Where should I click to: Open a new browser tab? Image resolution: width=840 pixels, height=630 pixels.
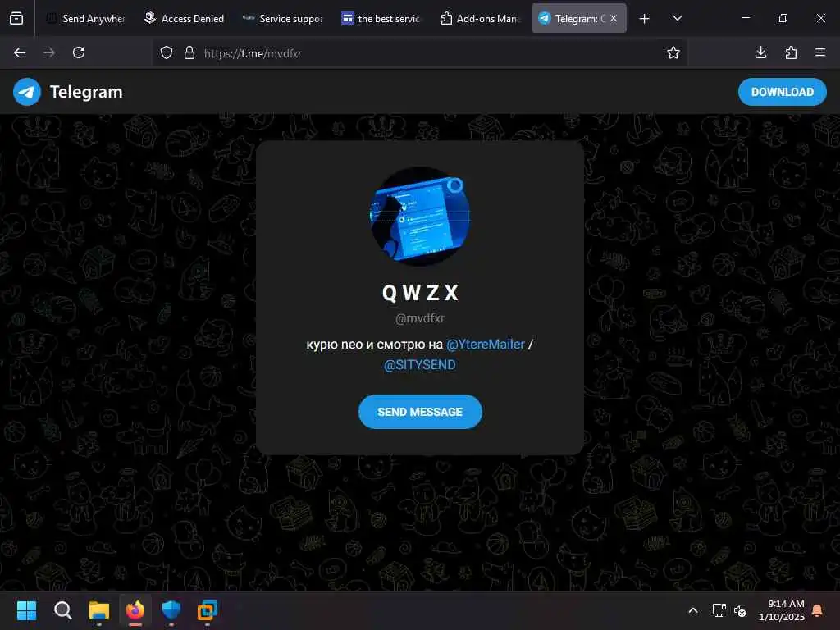tap(645, 19)
